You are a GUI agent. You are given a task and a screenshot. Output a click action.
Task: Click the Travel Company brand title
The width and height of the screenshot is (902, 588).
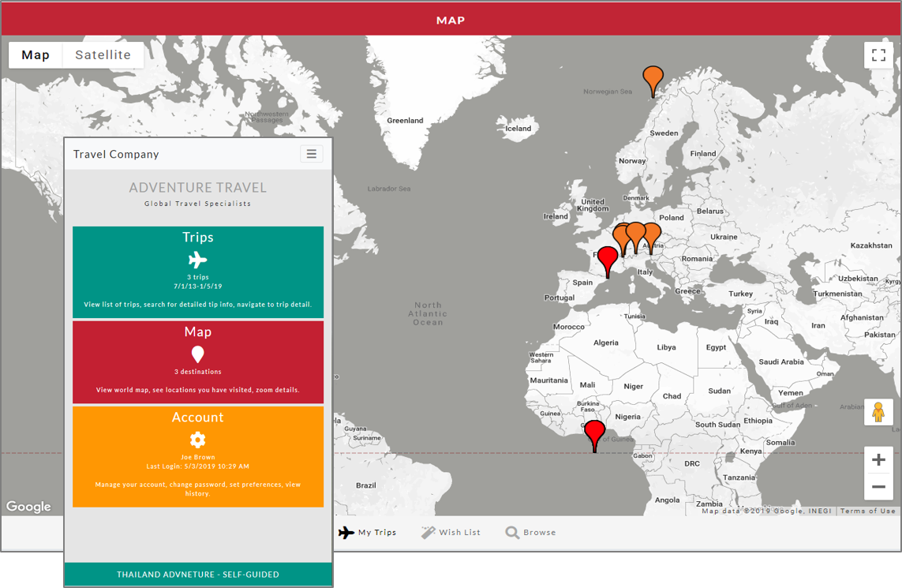click(x=116, y=154)
